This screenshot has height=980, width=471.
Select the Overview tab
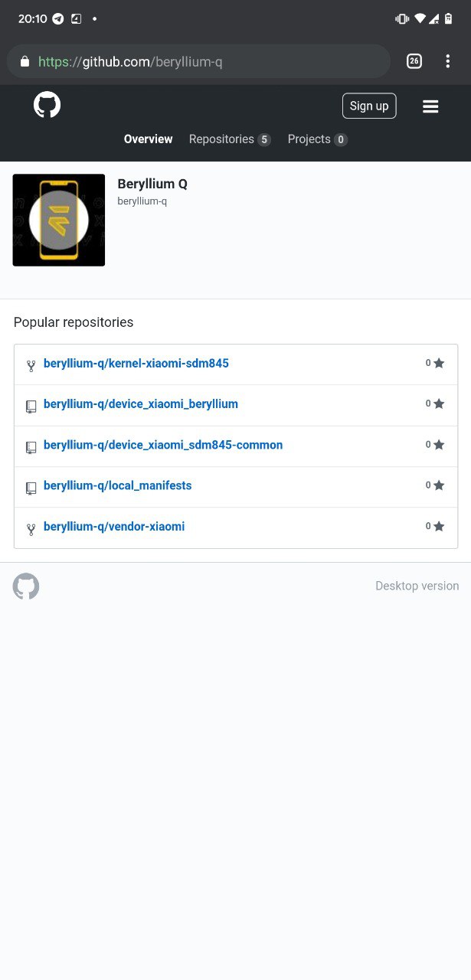tap(149, 139)
